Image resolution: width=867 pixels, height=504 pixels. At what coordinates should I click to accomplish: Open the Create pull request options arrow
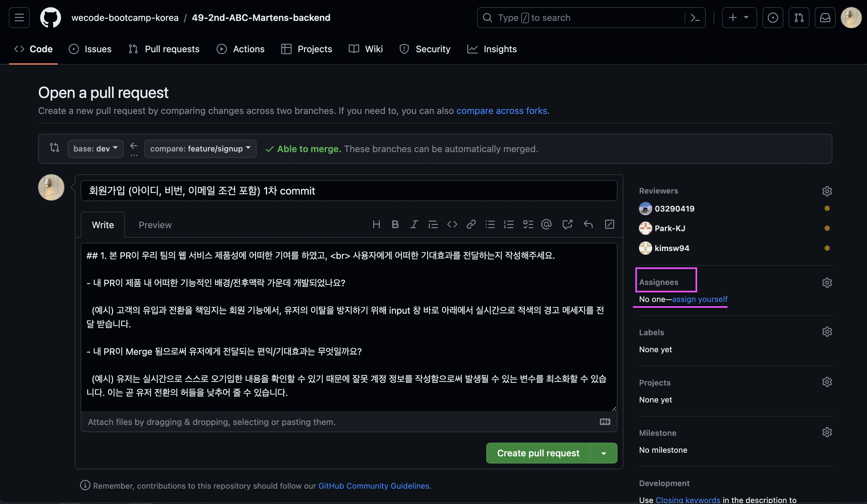point(603,453)
